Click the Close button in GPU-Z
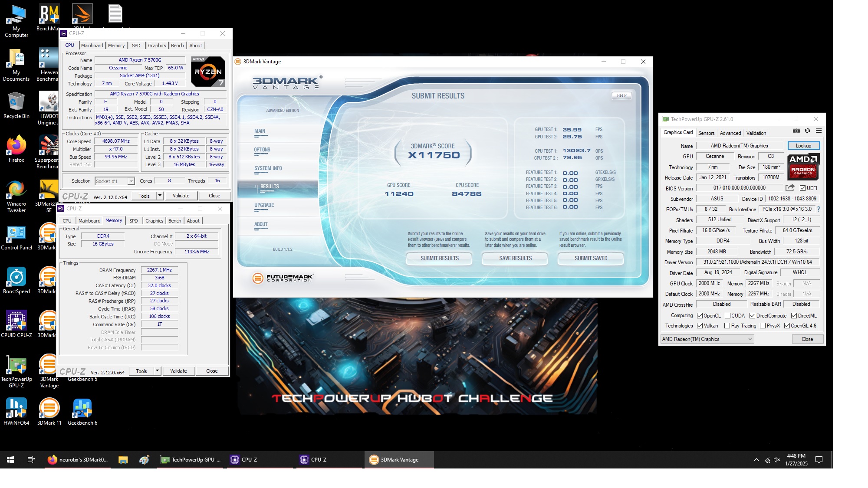Screen dimensions: 868x488 pos(807,339)
